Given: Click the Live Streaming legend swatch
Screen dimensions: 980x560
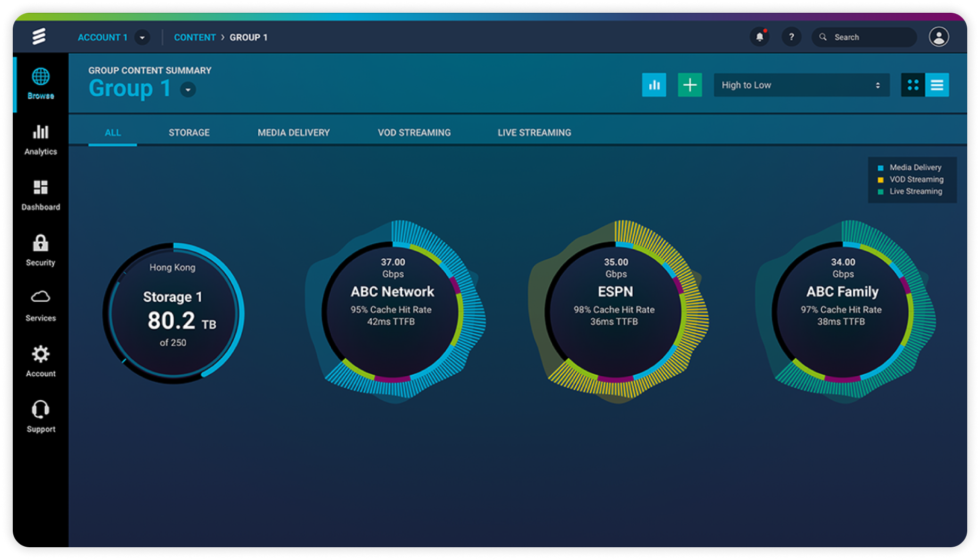Looking at the screenshot, I should point(880,192).
